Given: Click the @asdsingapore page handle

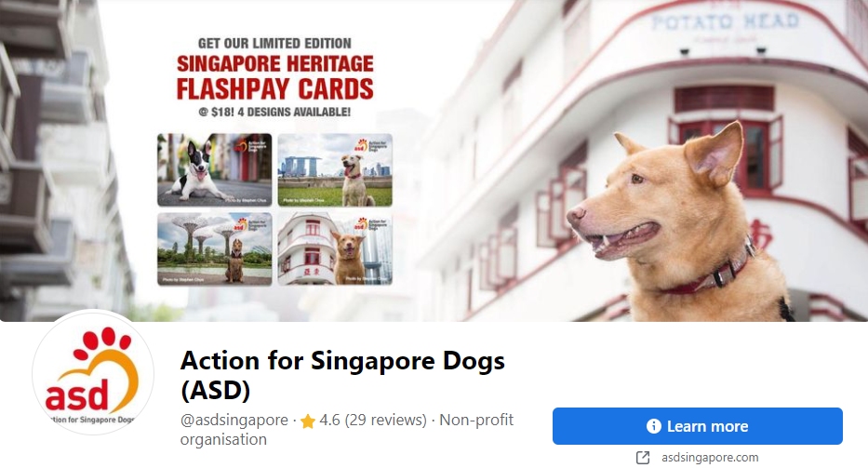Looking at the screenshot, I should 234,420.
